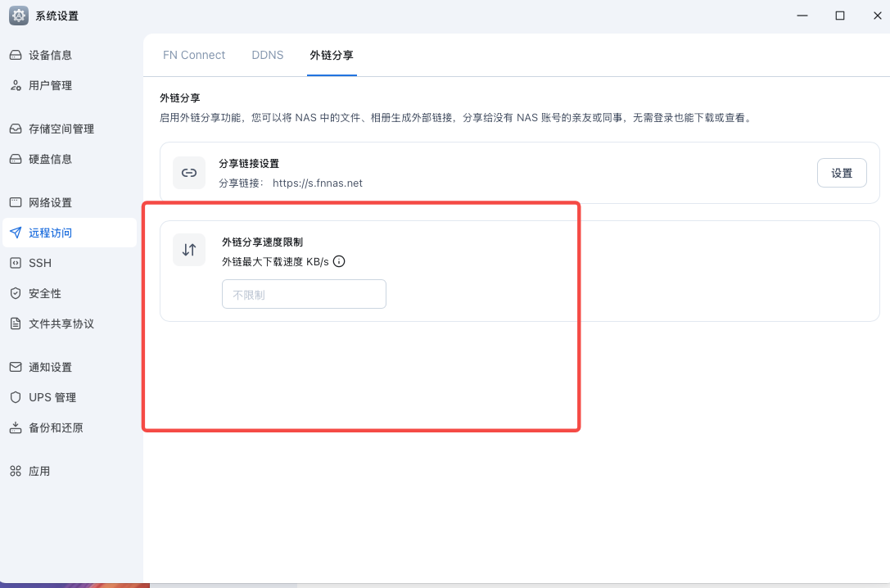The width and height of the screenshot is (890, 588).
Task: Click the 备份和还原 download icon
Action: [16, 427]
